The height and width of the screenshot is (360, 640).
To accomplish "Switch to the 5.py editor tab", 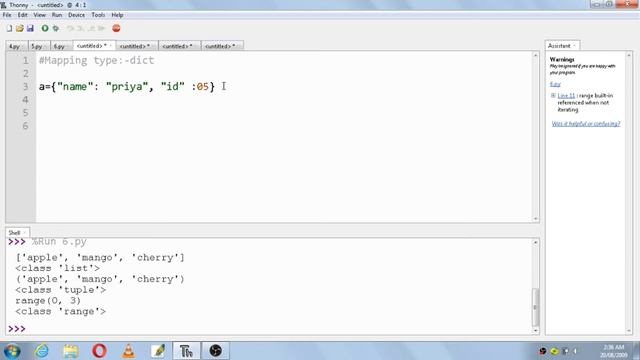I will pyautogui.click(x=37, y=46).
